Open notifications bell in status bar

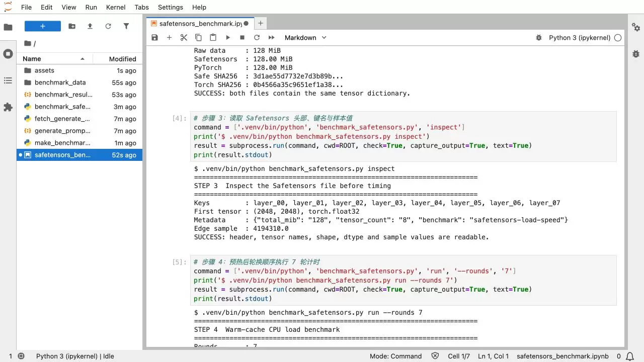click(x=631, y=356)
